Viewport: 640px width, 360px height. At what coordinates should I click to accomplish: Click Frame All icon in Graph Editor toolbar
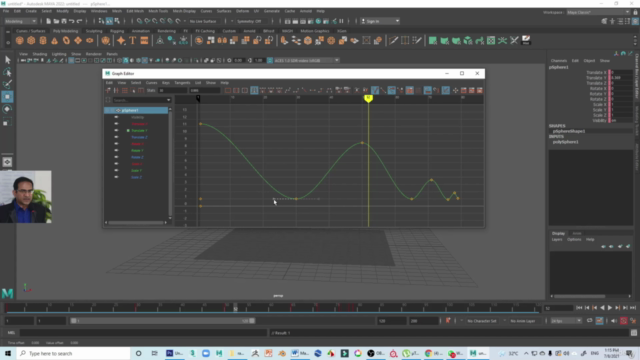click(x=228, y=90)
